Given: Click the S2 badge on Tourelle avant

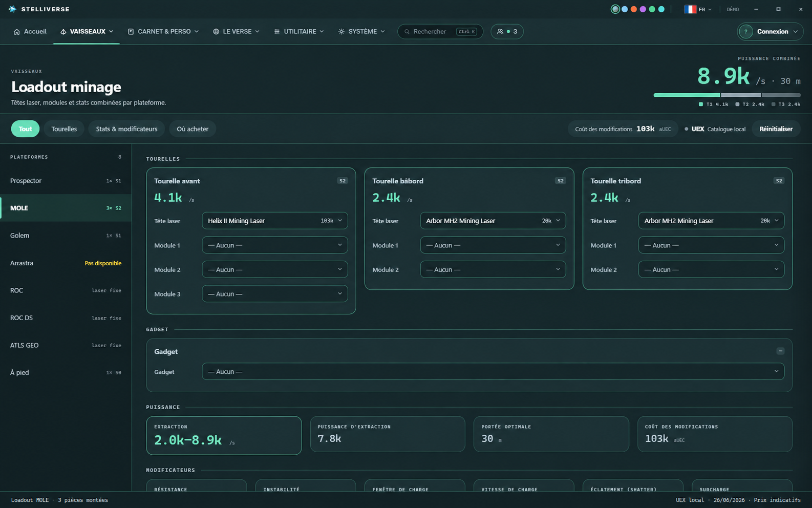Looking at the screenshot, I should click(x=343, y=181).
